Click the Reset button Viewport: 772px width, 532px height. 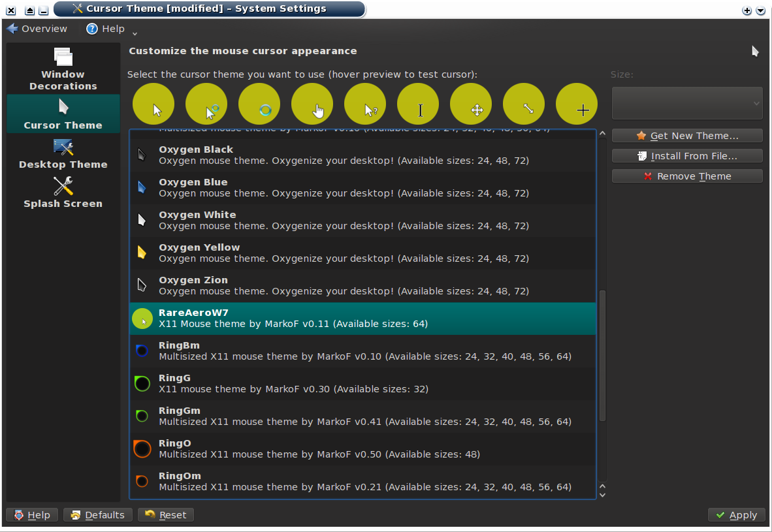point(166,515)
